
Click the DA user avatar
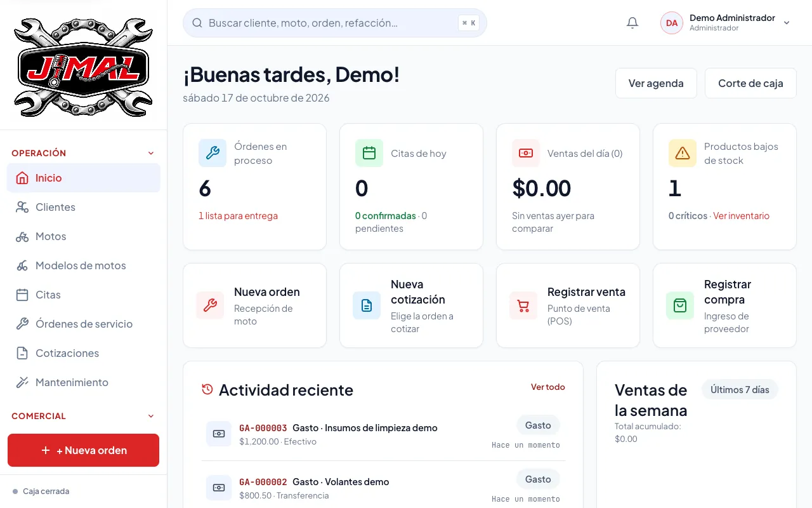[672, 23]
